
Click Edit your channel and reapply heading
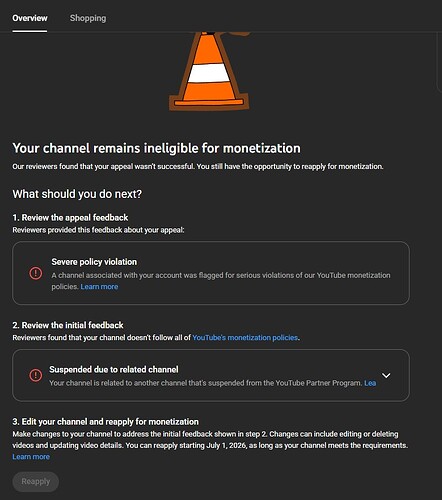[x=105, y=422]
